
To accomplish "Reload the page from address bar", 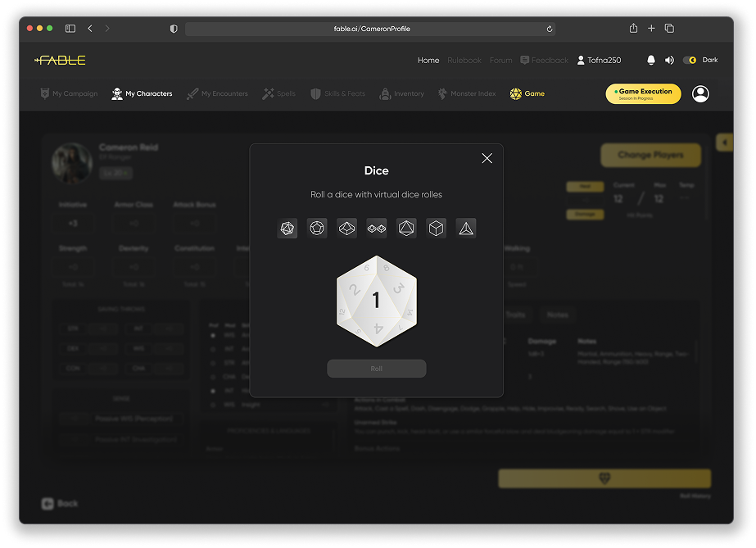I will click(550, 29).
